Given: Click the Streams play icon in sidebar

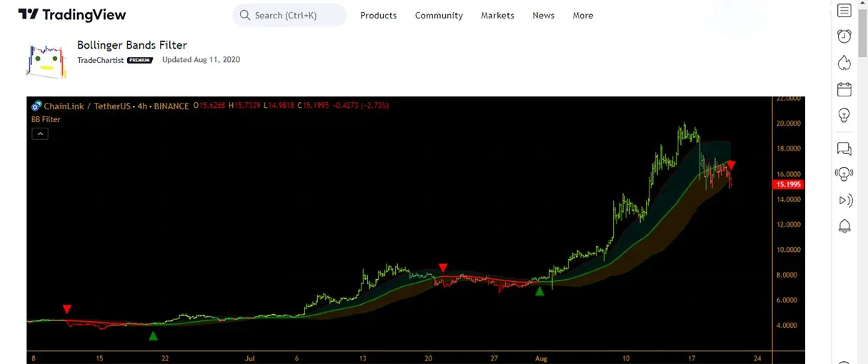Looking at the screenshot, I should (844, 201).
